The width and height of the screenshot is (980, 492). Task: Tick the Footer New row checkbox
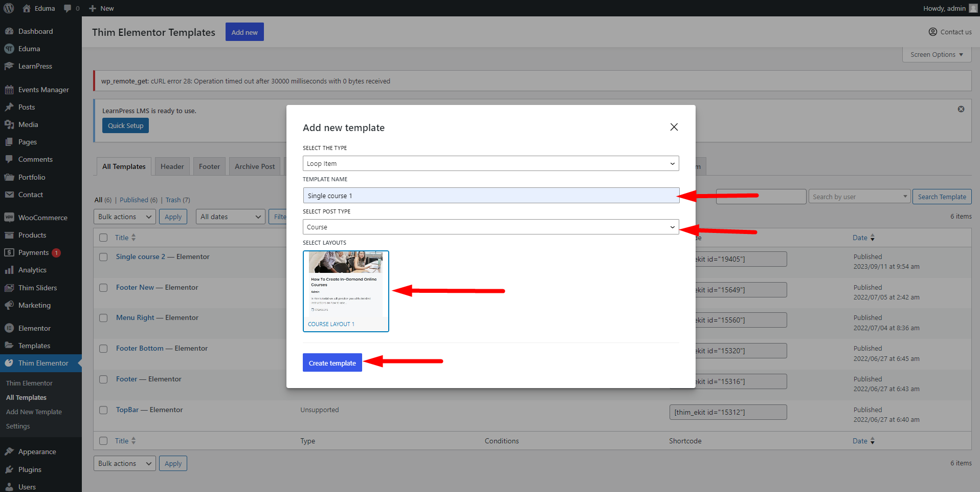(103, 288)
